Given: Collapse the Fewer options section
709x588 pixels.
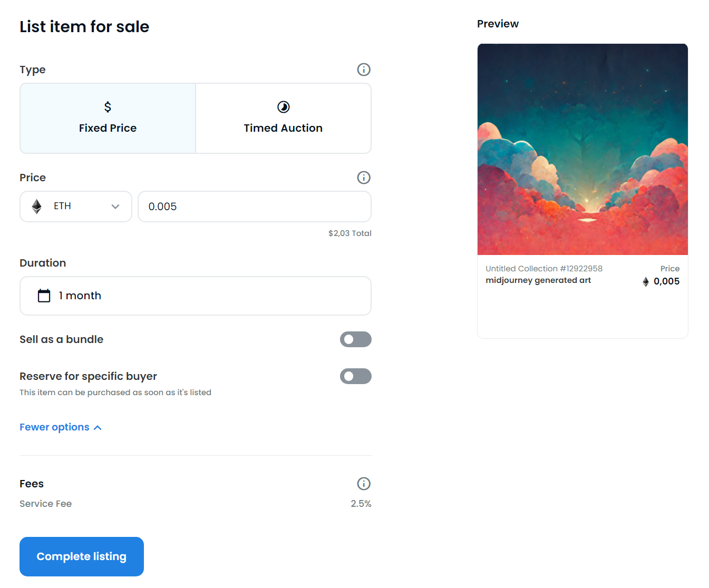Looking at the screenshot, I should pos(61,427).
